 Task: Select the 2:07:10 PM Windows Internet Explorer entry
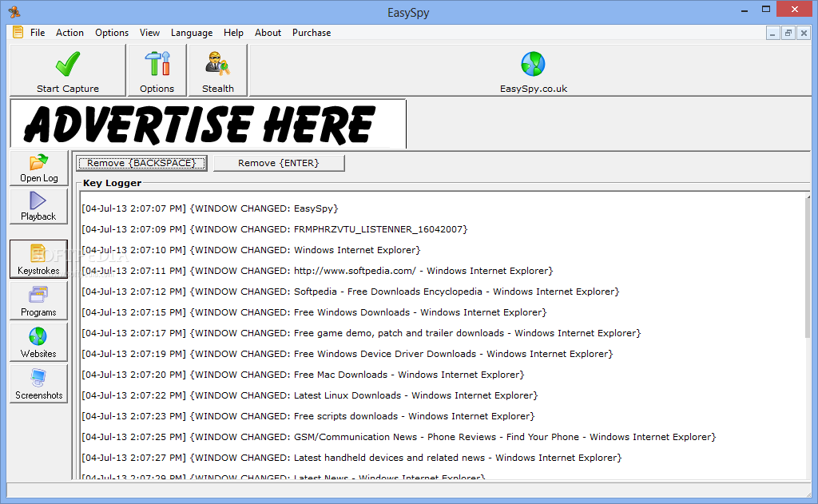[x=251, y=250]
